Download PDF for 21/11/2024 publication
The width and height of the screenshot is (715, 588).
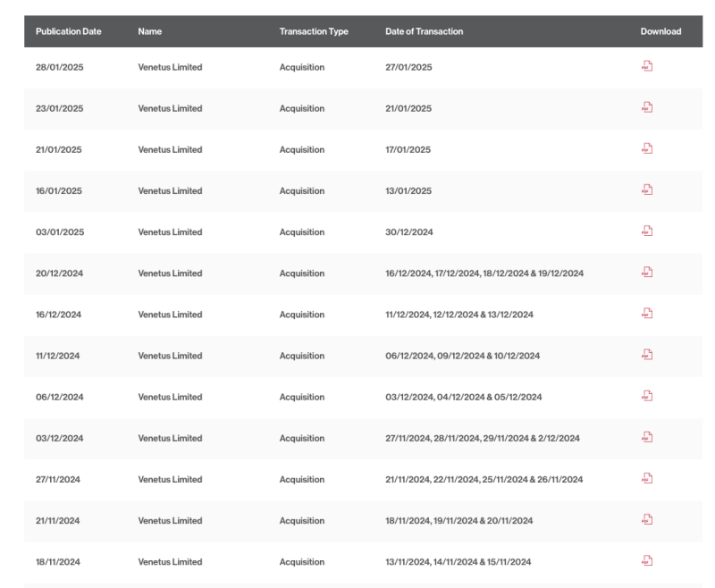[x=647, y=519]
